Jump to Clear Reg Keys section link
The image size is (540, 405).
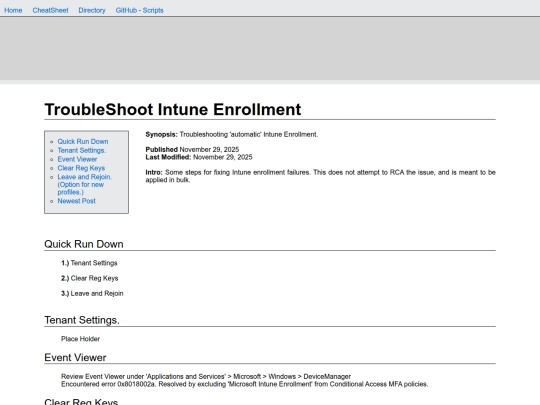(x=81, y=168)
